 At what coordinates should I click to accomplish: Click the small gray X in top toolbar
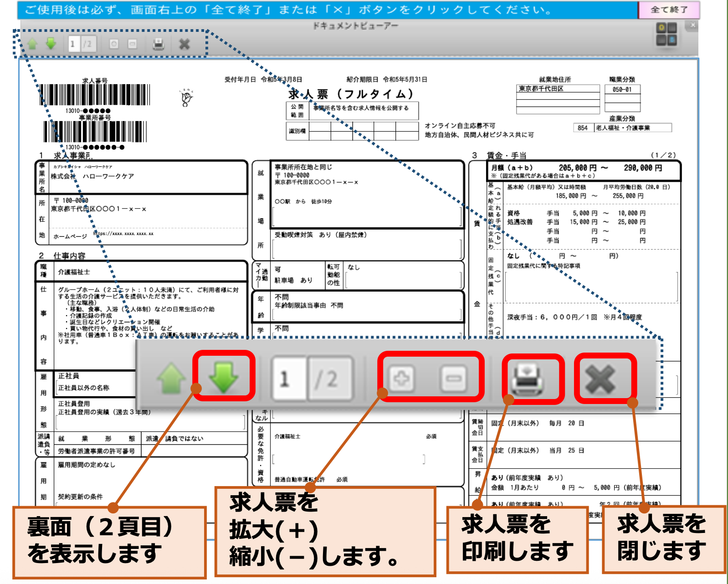pyautogui.click(x=185, y=44)
